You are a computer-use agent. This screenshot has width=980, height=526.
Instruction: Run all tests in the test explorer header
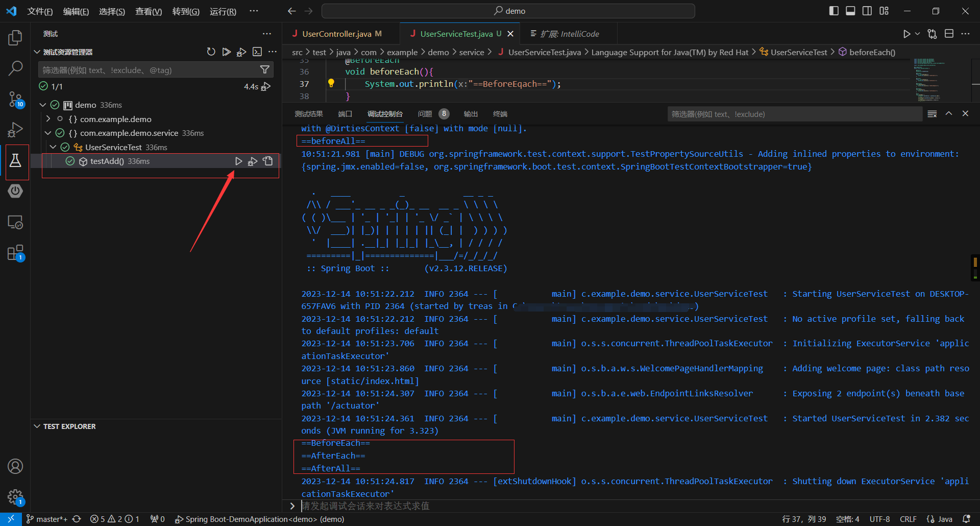[226, 52]
